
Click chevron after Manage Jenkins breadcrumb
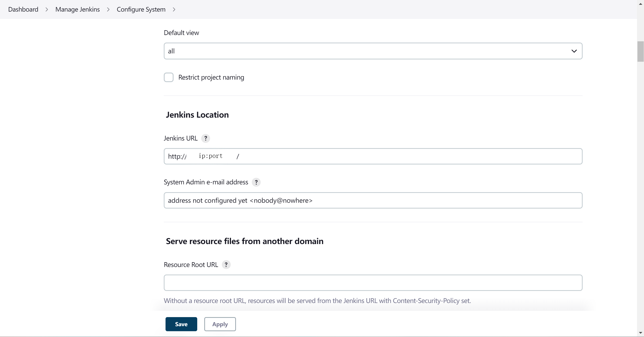[x=108, y=9]
